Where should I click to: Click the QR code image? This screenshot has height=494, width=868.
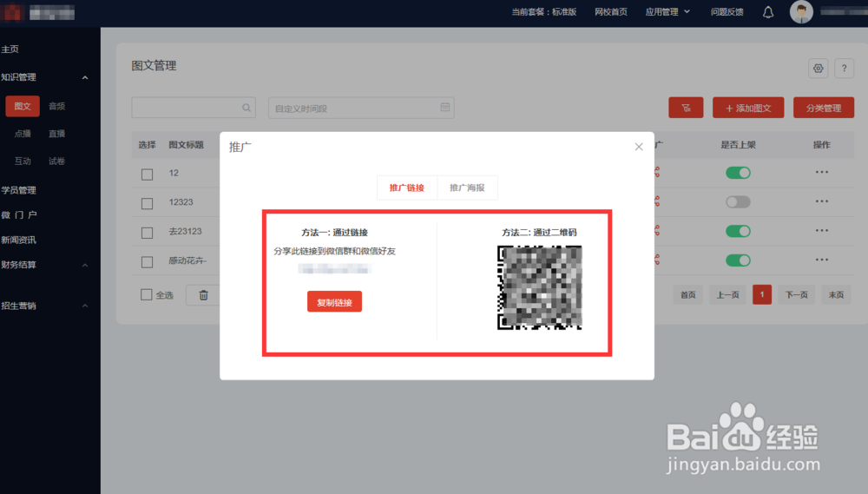pyautogui.click(x=539, y=287)
